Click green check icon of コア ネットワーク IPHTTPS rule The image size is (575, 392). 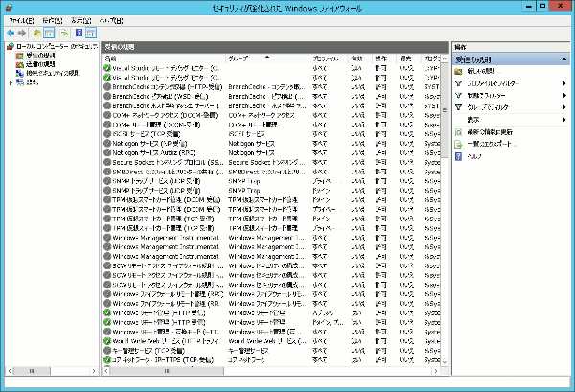107,359
